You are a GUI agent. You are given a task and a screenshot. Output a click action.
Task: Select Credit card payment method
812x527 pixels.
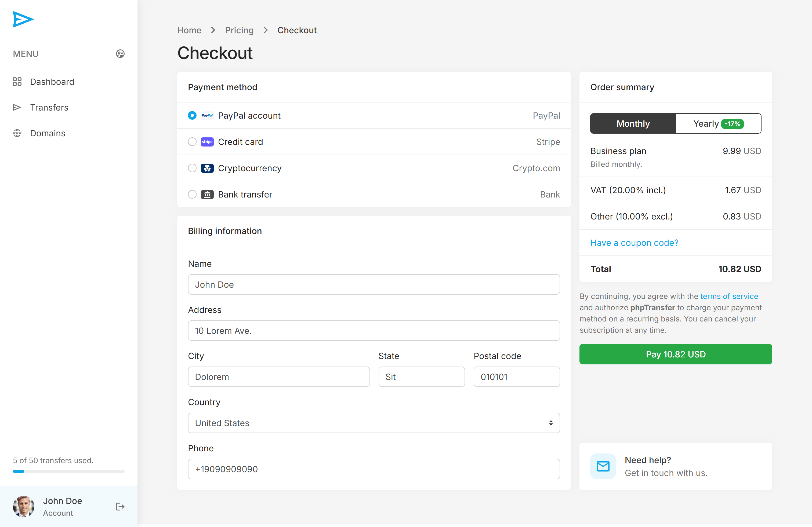click(192, 142)
